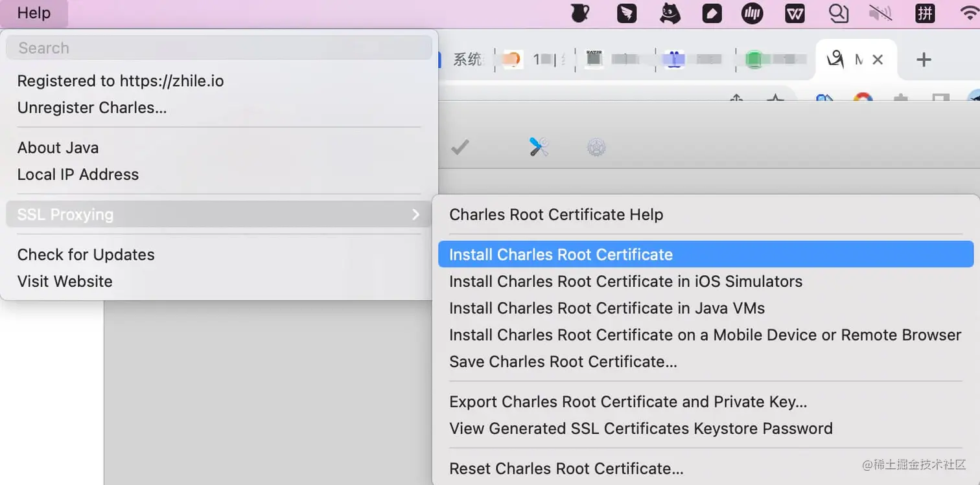Open the 拼 input method menu
The height and width of the screenshot is (485, 980).
click(x=924, y=13)
